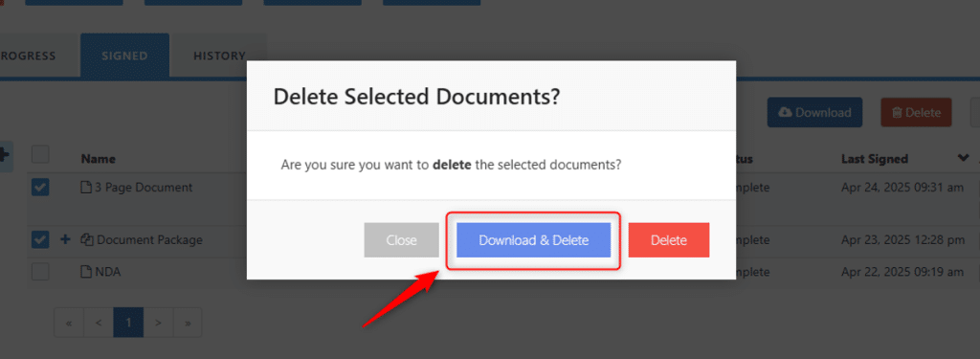This screenshot has height=359, width=980.
Task: Uncheck the Document Package checkbox
Action: click(40, 239)
